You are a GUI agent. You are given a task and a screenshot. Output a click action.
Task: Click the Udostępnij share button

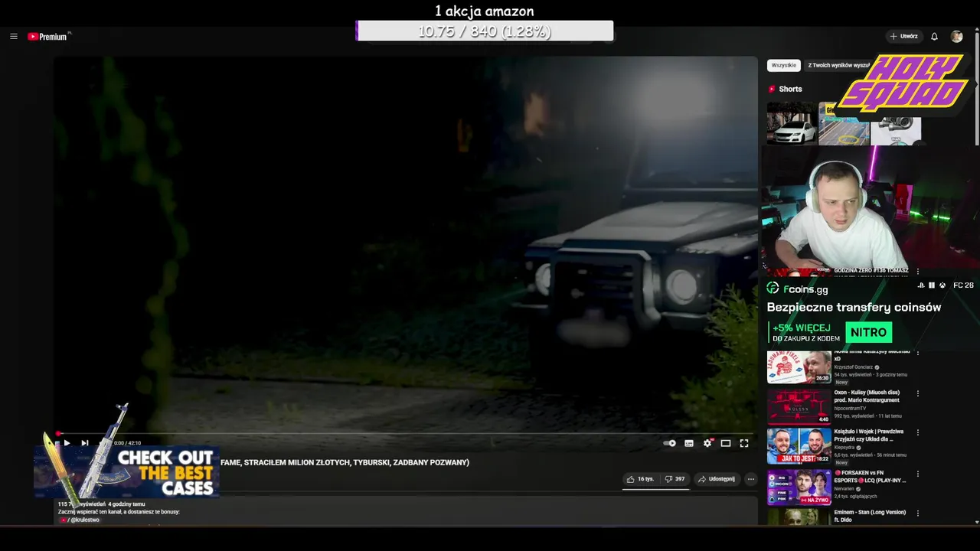click(x=717, y=479)
